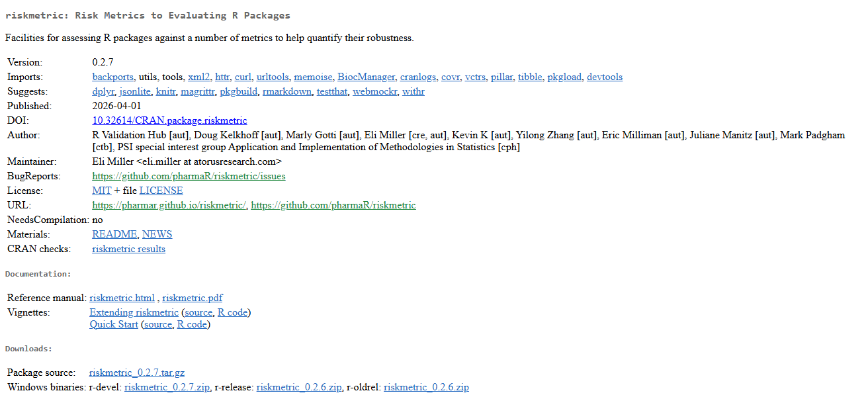Click the xml2 import link
868x397 pixels.
point(199,77)
